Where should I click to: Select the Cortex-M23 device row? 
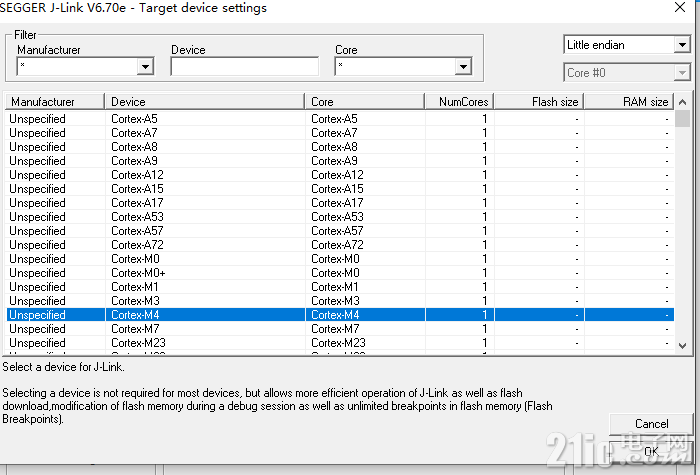[340, 343]
